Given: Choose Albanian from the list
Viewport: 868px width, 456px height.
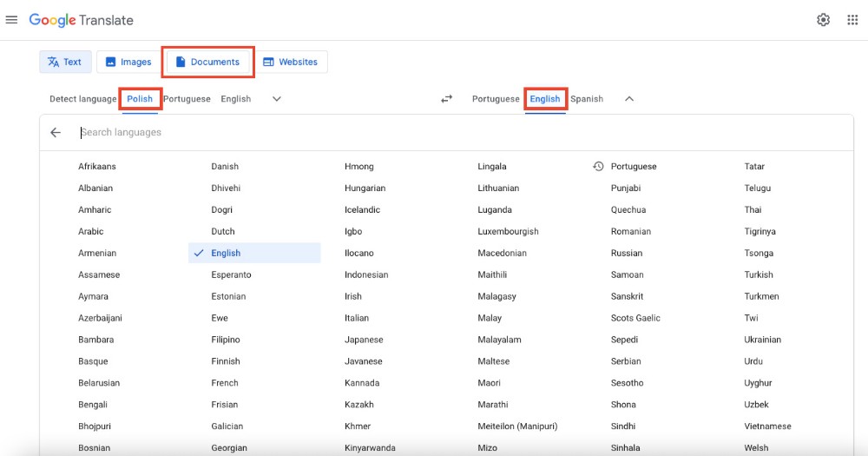Looking at the screenshot, I should click(95, 188).
